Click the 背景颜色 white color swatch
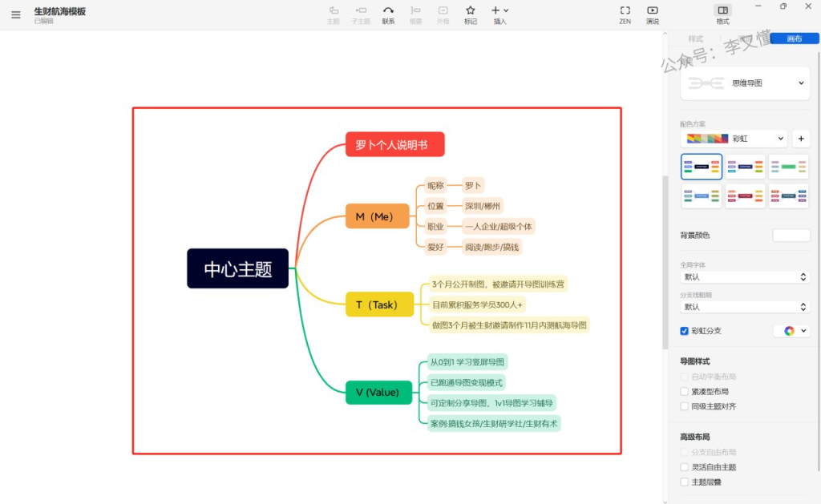The image size is (821, 504). [791, 235]
